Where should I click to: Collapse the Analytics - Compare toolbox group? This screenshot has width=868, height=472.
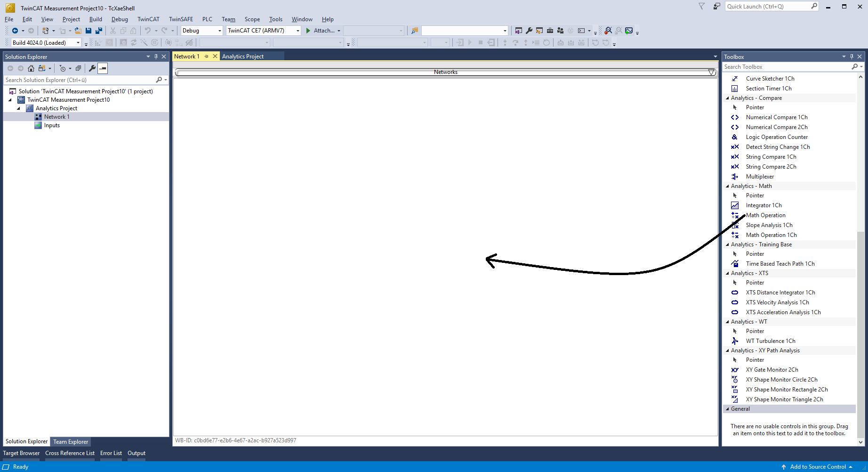point(727,98)
